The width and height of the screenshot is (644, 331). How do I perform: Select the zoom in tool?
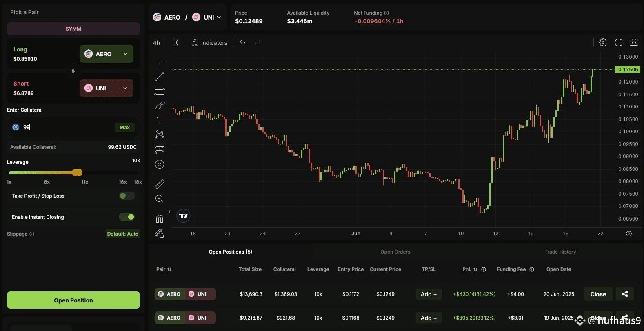click(160, 199)
